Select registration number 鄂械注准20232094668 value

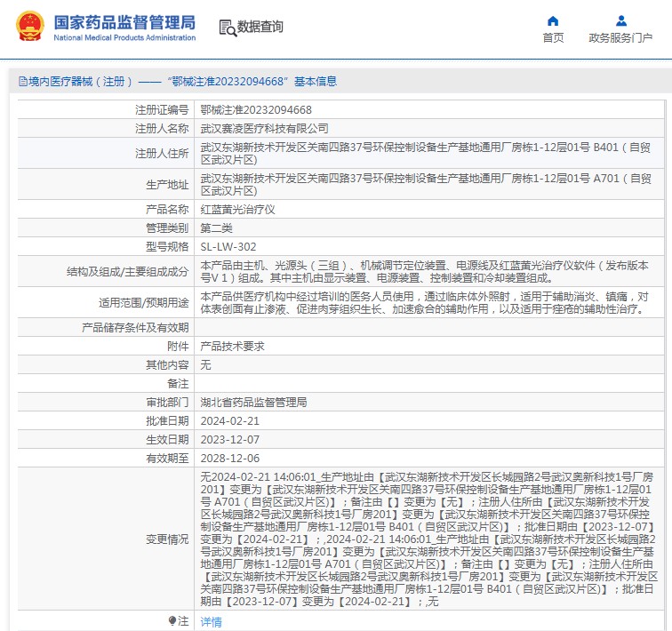(x=256, y=110)
